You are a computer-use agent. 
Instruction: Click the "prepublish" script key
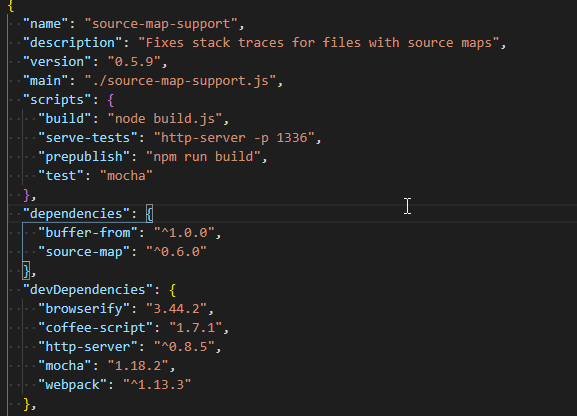[x=84, y=157]
